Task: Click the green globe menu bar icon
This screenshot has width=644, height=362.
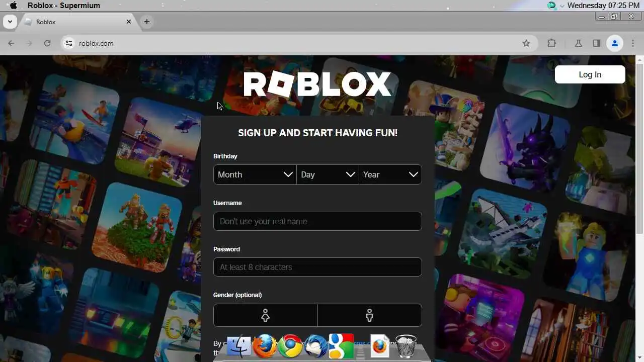Action: coord(552,6)
